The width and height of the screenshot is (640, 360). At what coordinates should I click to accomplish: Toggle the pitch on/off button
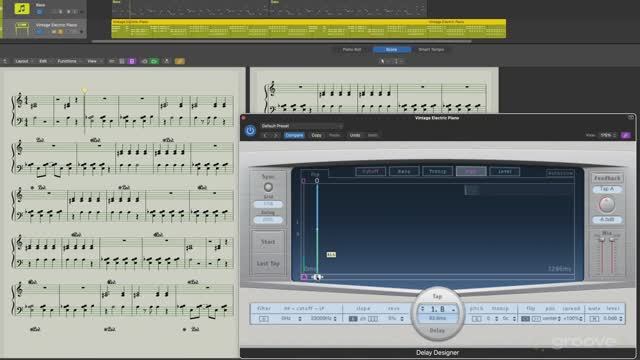476,319
